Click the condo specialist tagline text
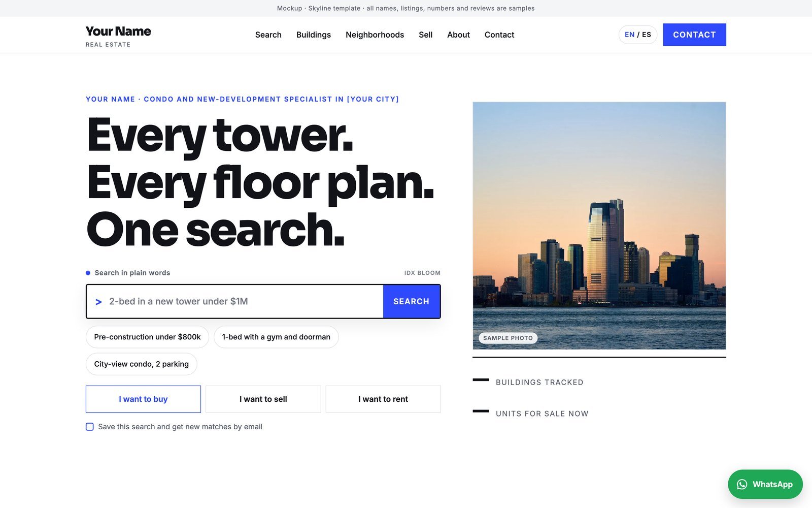The height and width of the screenshot is (508, 812). [243, 99]
